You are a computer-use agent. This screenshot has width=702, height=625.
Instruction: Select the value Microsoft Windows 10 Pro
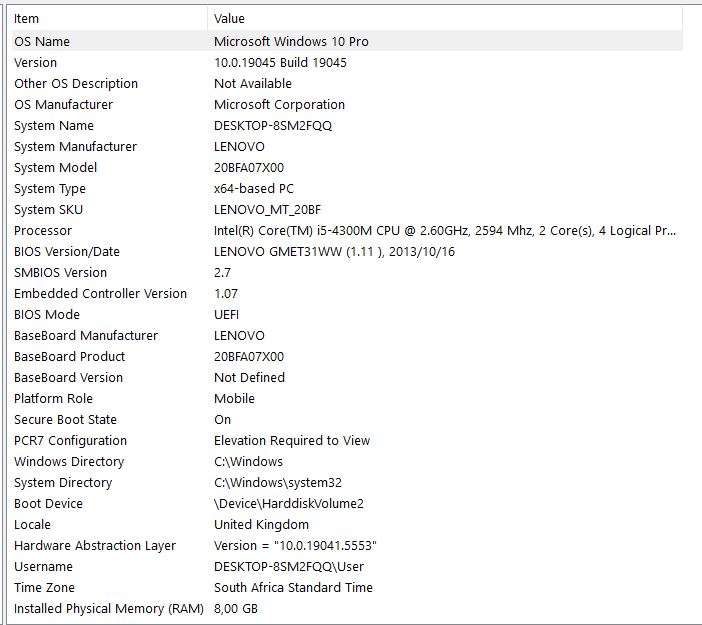(x=291, y=42)
